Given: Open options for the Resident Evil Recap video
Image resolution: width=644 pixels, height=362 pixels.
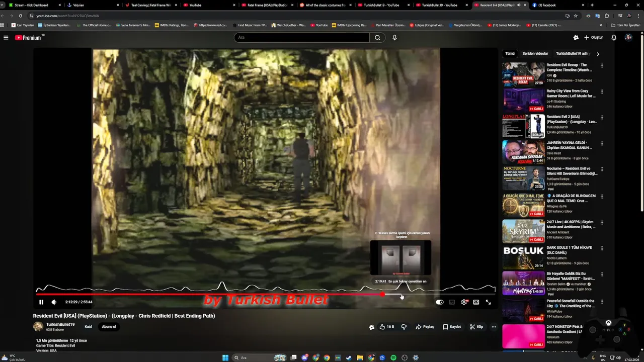Looking at the screenshot, I should coord(602,65).
